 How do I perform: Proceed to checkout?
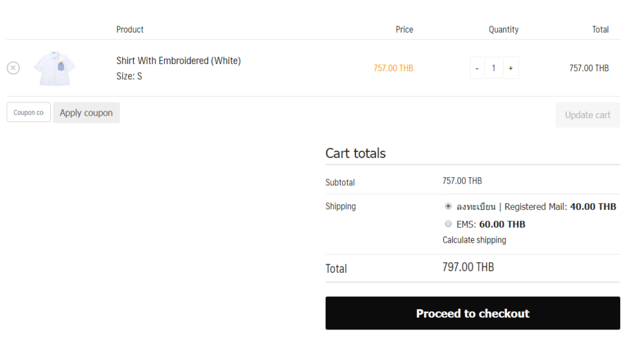[x=473, y=313]
